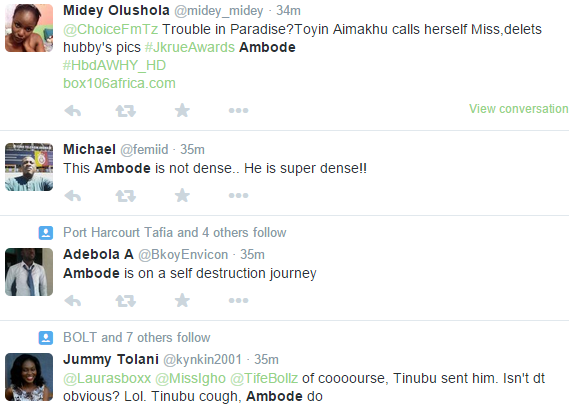The width and height of the screenshot is (569, 411).
Task: Retweet Midey Olushola's tweet
Action: click(x=126, y=110)
